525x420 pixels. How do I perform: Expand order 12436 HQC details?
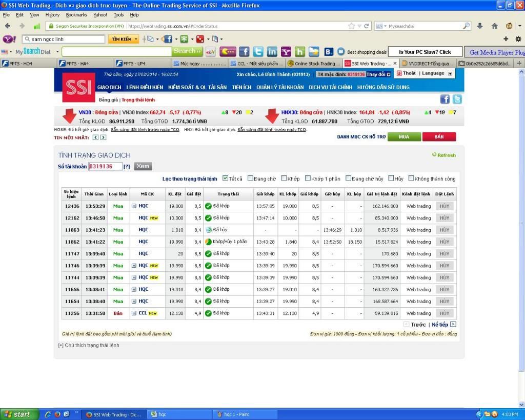[134, 206]
